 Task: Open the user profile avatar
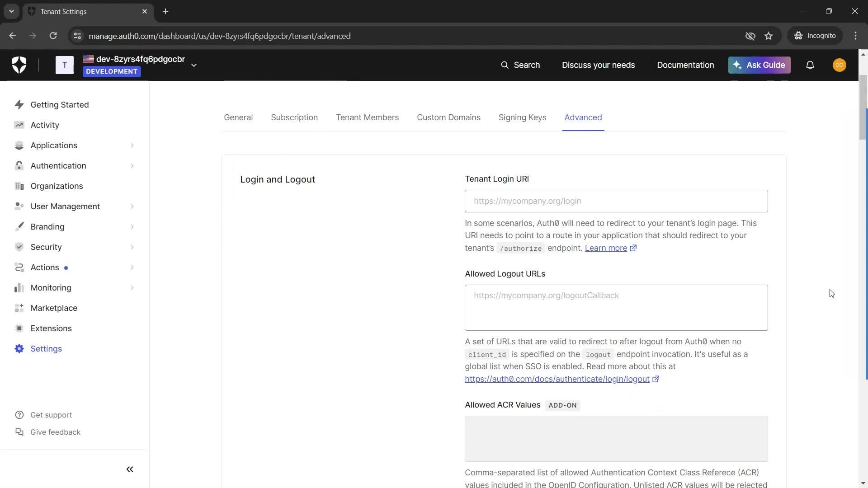coord(840,65)
